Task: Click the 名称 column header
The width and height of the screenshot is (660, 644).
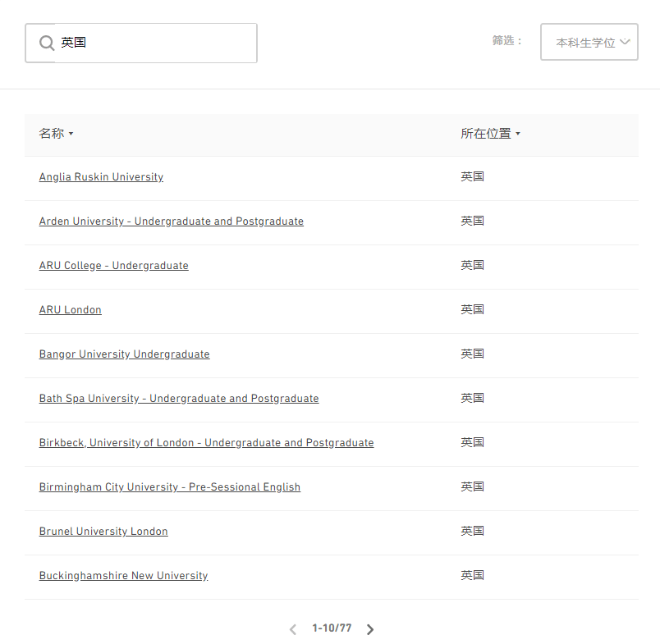Action: [51, 132]
